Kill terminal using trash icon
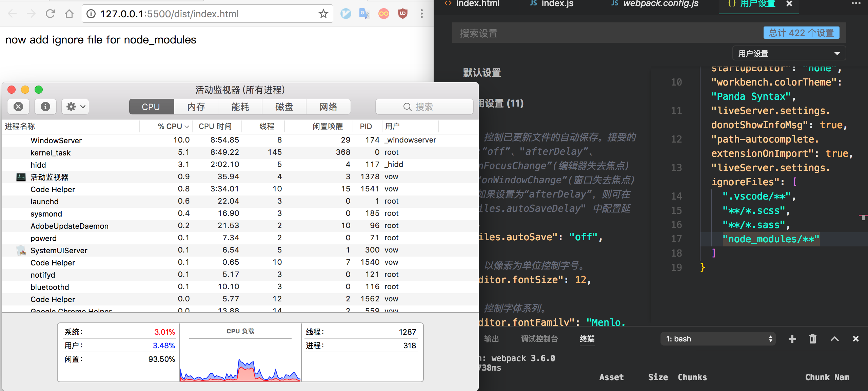Screen dimensions: 868x391 click(812, 339)
